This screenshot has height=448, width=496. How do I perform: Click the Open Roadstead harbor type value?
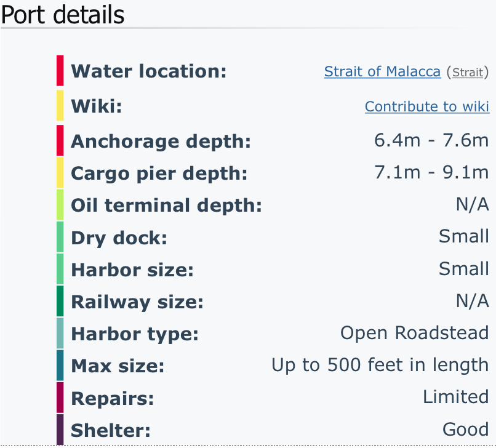pos(415,333)
